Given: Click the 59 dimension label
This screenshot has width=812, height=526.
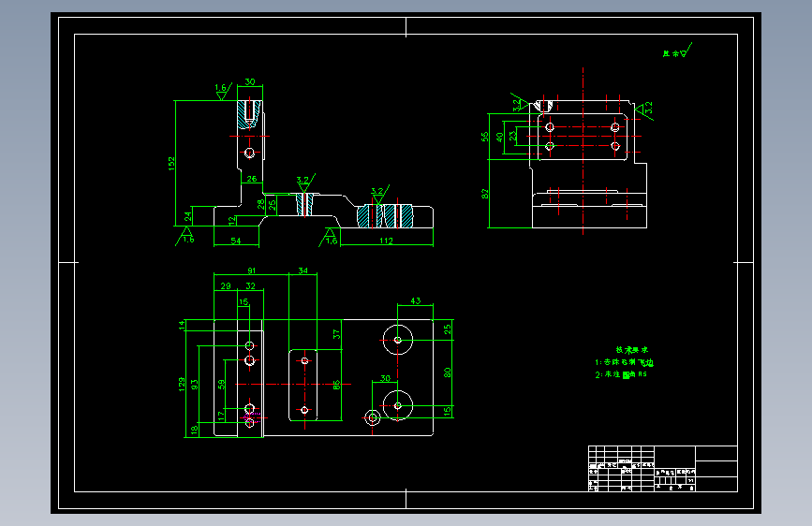Looking at the screenshot, I should pyautogui.click(x=222, y=385).
